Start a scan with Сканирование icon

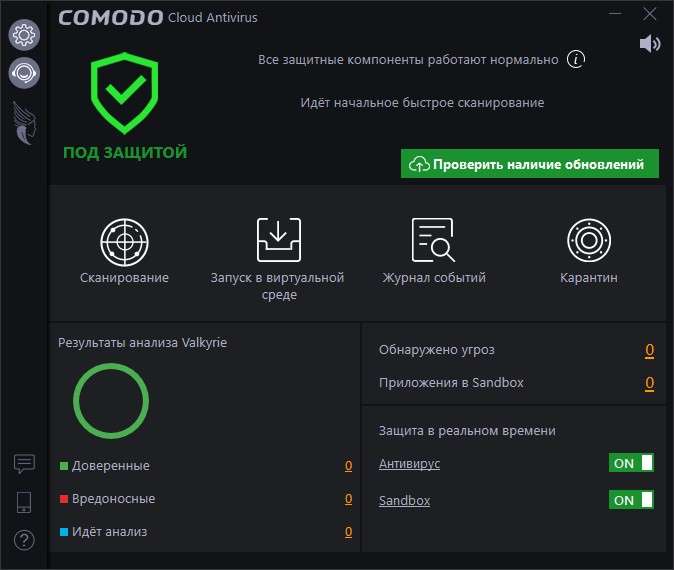click(x=124, y=242)
